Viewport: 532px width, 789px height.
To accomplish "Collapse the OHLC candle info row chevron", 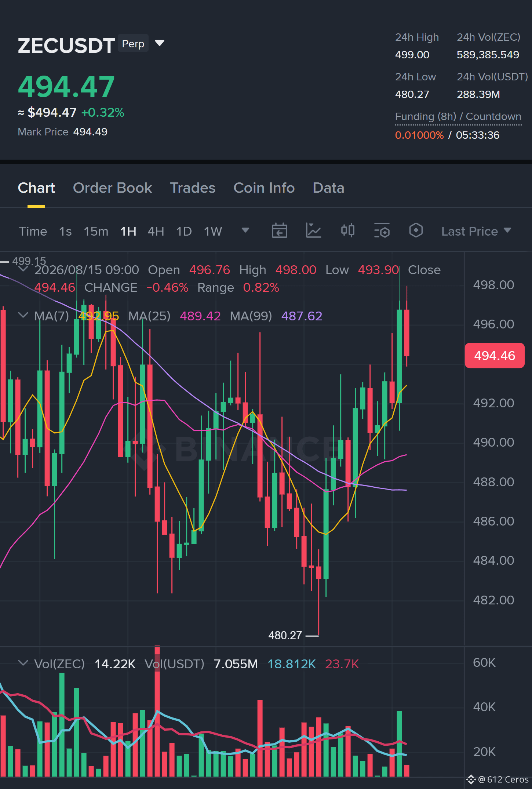I will tap(23, 269).
